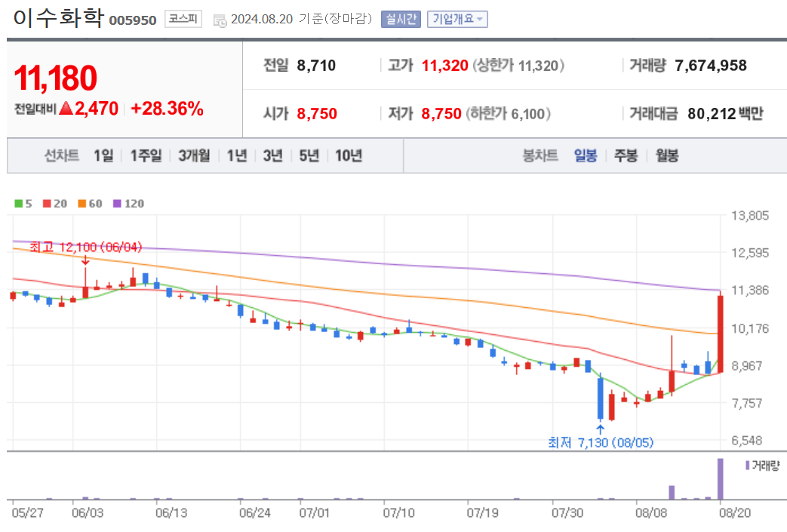The image size is (787, 532).
Task: Select the 1년 line chart tab
Action: point(236,155)
